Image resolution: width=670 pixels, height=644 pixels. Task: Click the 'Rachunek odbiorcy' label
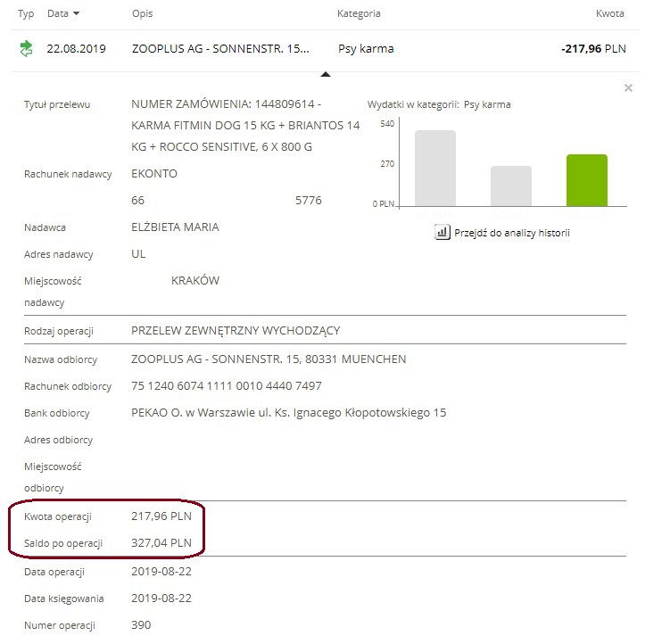68,386
